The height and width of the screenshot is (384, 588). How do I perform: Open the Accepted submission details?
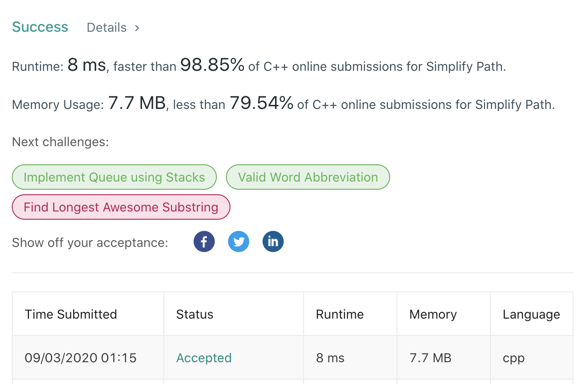(204, 358)
